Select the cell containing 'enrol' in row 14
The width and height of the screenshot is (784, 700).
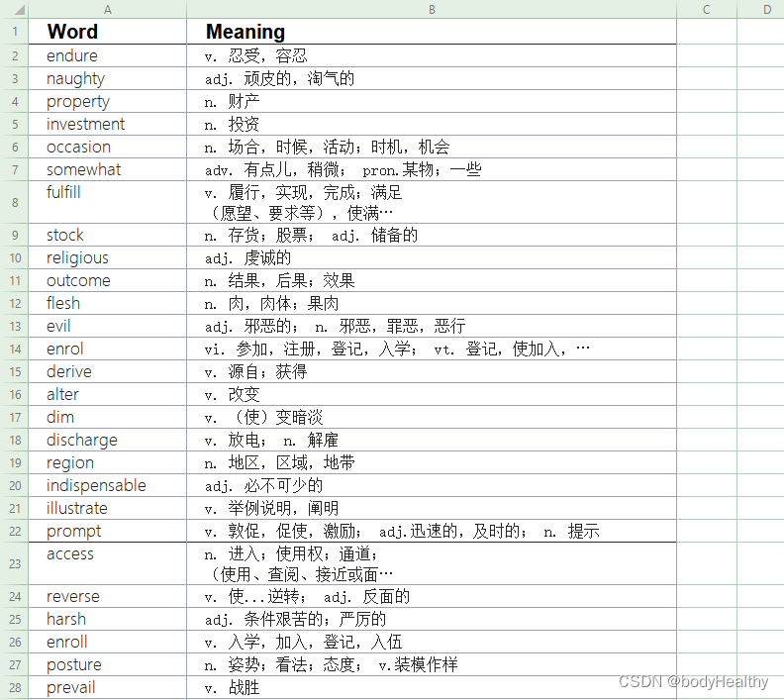click(x=108, y=349)
